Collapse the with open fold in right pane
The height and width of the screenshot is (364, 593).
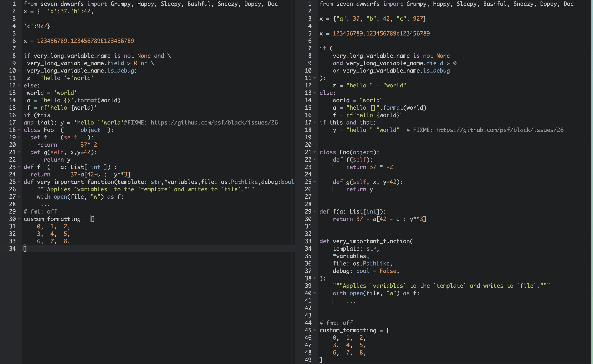(x=315, y=293)
